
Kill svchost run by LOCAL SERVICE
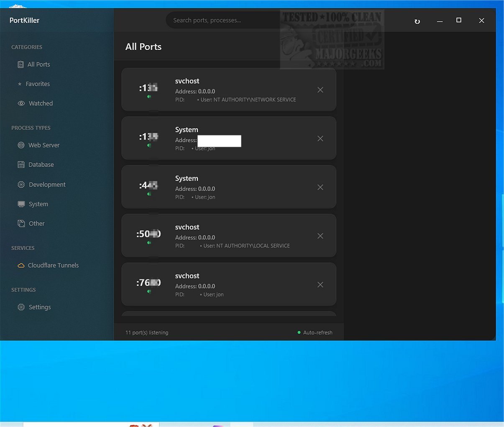(320, 236)
